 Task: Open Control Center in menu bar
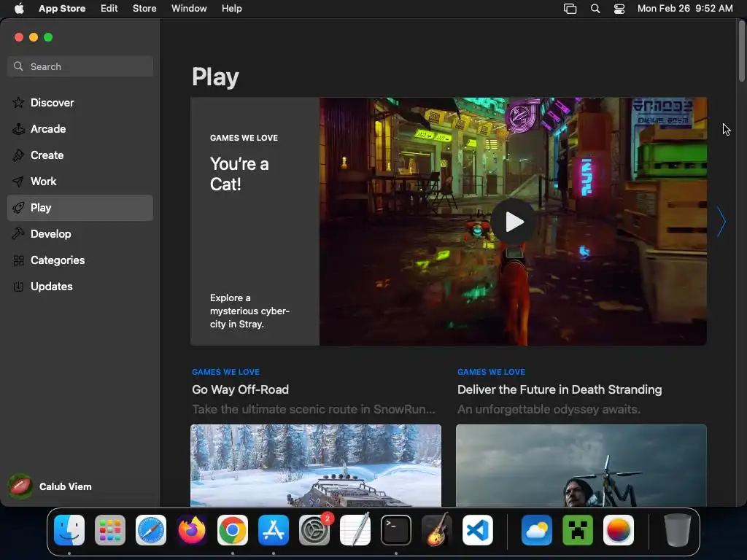tap(619, 9)
